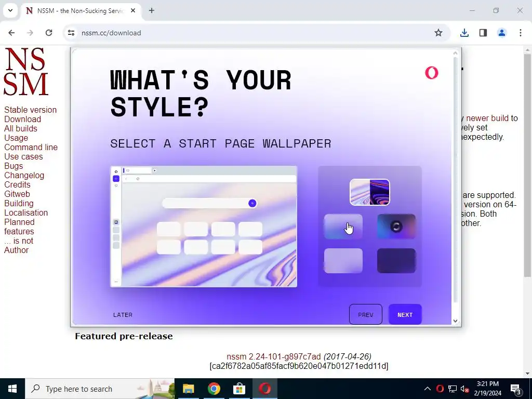Close the NSSM tab

[x=133, y=10]
